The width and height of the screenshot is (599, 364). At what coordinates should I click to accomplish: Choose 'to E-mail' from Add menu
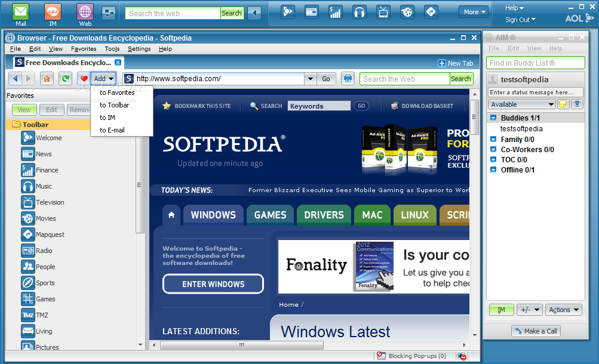pyautogui.click(x=112, y=130)
